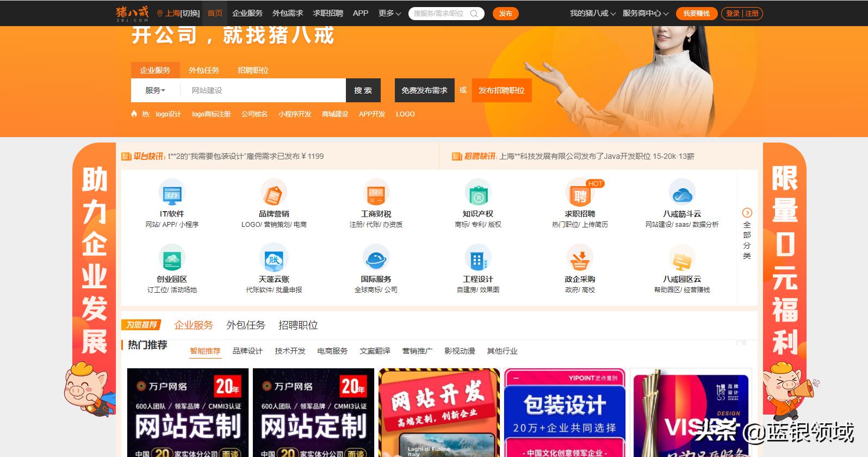
Task: Click the 免费发布需求 button
Action: tap(424, 90)
